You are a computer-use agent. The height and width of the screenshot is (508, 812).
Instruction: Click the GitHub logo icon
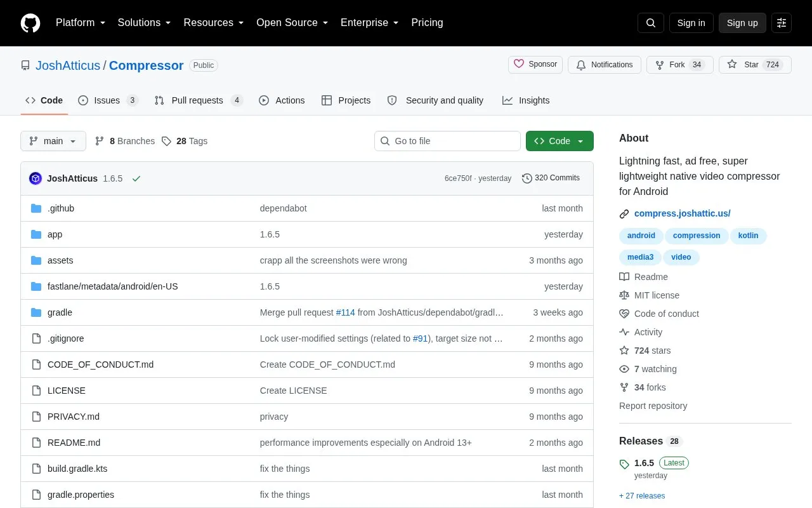(x=30, y=23)
